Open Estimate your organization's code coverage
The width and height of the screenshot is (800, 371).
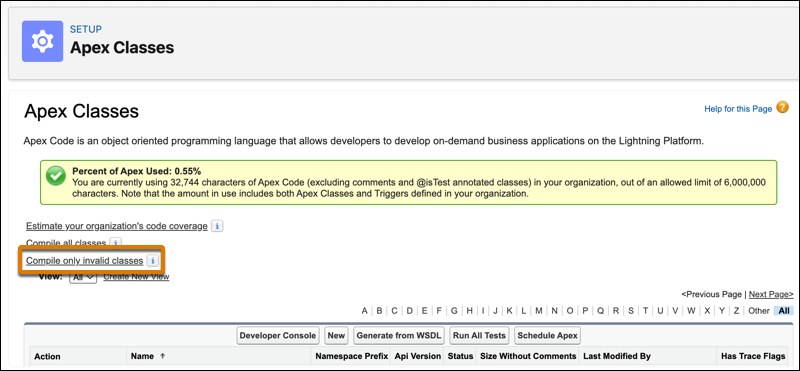click(117, 226)
